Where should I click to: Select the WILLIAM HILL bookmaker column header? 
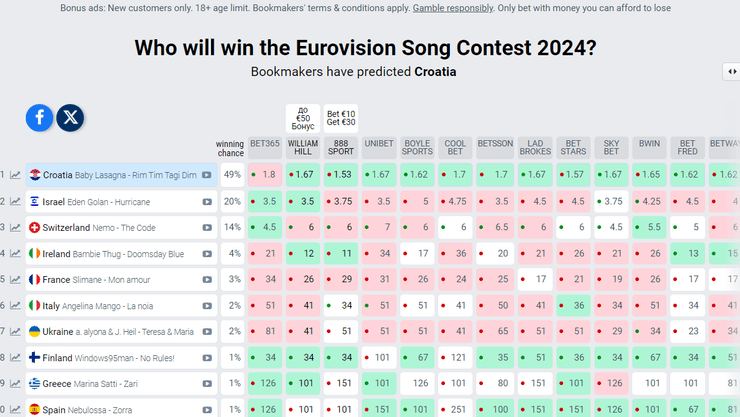(303, 148)
